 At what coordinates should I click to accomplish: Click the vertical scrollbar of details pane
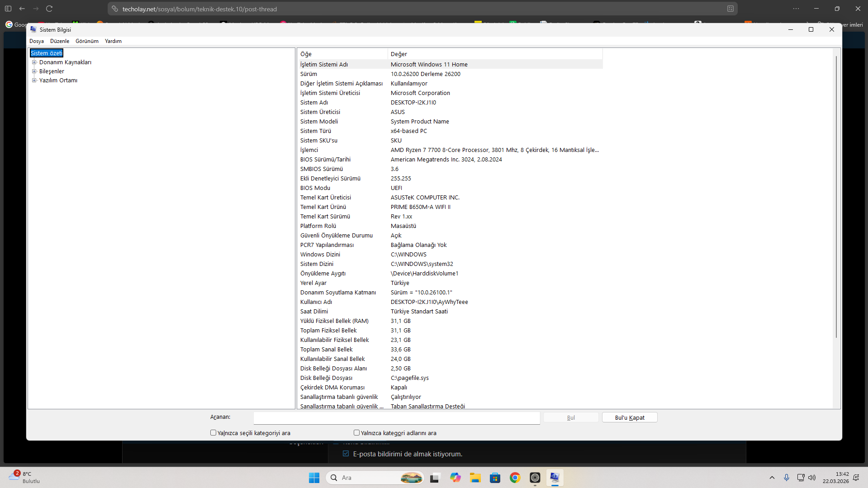coord(836,197)
